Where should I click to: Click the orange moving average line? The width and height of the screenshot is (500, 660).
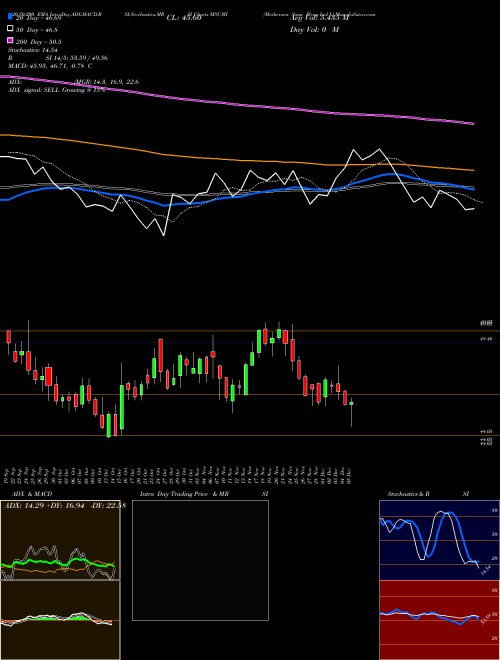coord(237,159)
